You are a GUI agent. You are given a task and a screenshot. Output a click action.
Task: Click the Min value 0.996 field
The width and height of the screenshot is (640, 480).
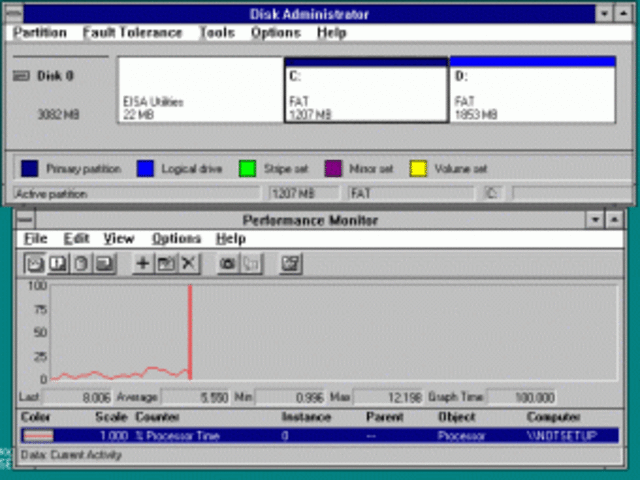point(290,397)
